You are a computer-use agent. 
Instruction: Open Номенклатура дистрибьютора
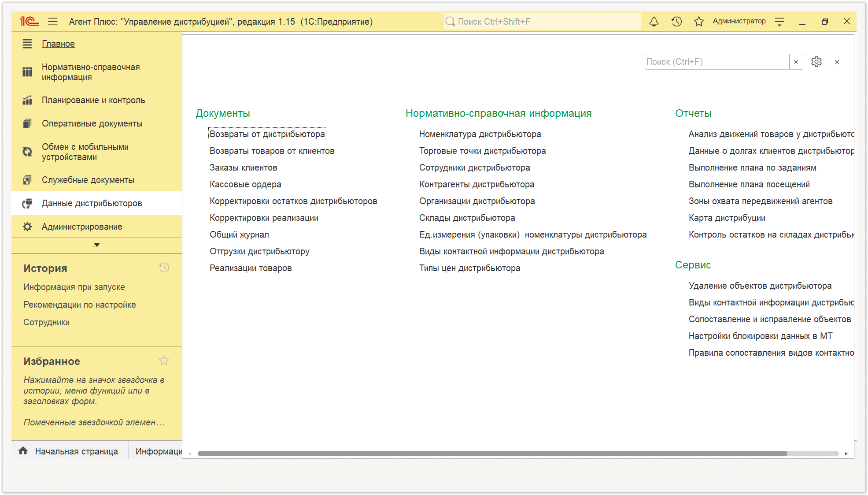pos(480,134)
